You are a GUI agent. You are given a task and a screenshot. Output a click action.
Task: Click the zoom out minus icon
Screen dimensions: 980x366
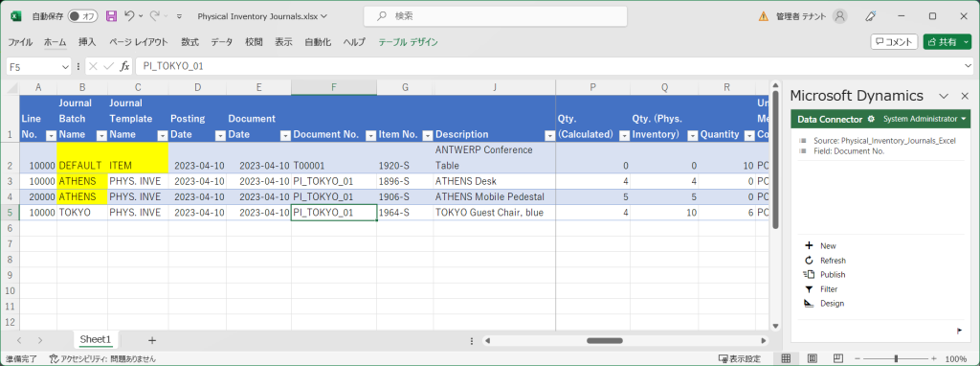coord(857,359)
